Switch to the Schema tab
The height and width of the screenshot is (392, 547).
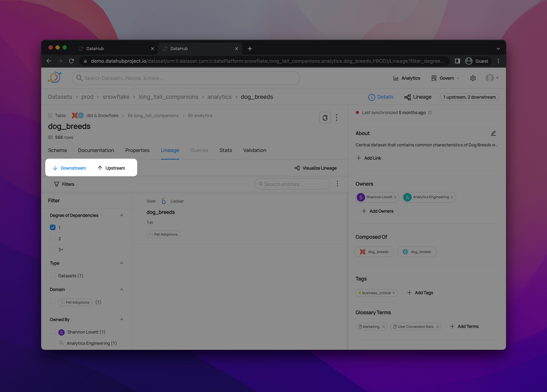pos(57,150)
